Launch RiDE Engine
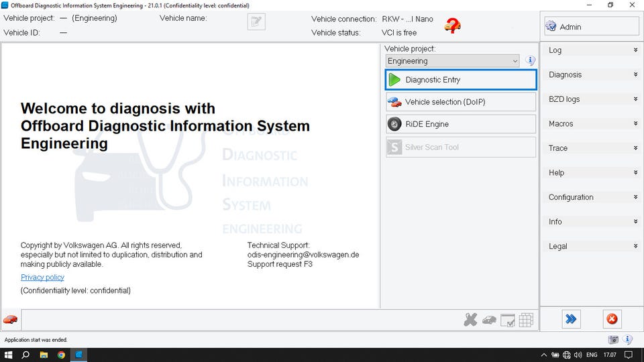Image resolution: width=644 pixels, height=362 pixels. [x=461, y=124]
